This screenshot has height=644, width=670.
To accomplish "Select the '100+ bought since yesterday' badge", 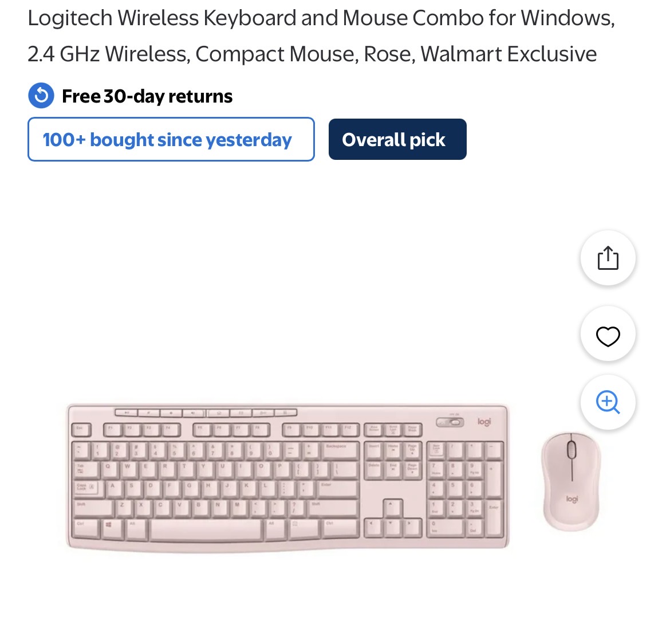I will coord(171,139).
